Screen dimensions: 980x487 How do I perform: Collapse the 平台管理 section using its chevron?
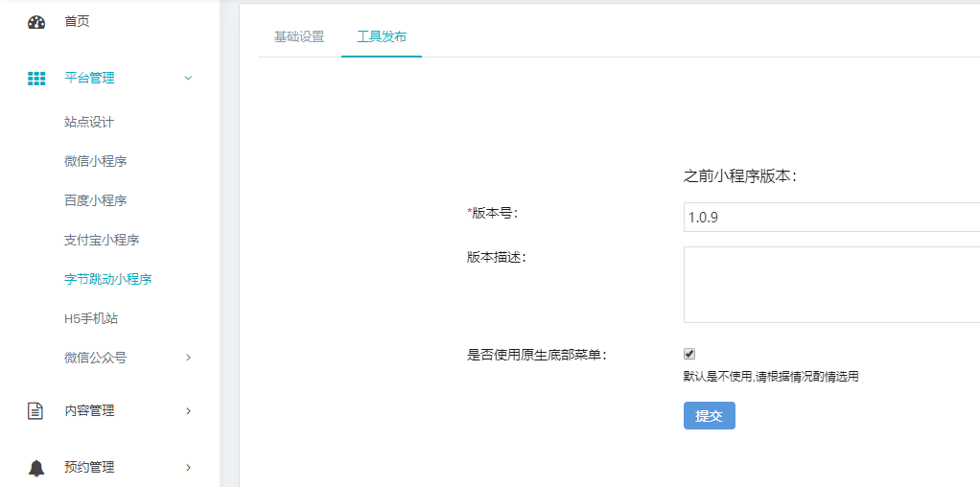coord(188,79)
